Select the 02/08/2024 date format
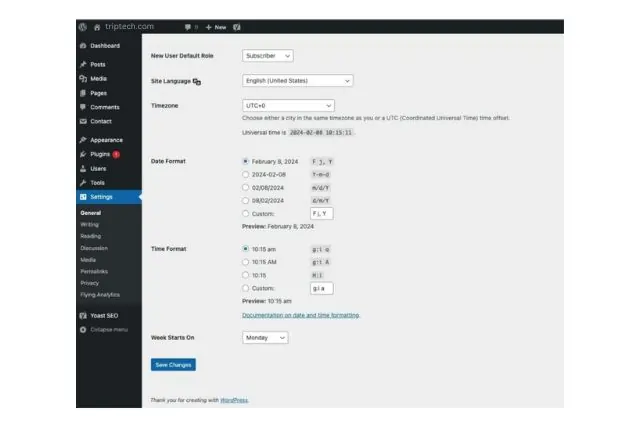 pyautogui.click(x=245, y=187)
